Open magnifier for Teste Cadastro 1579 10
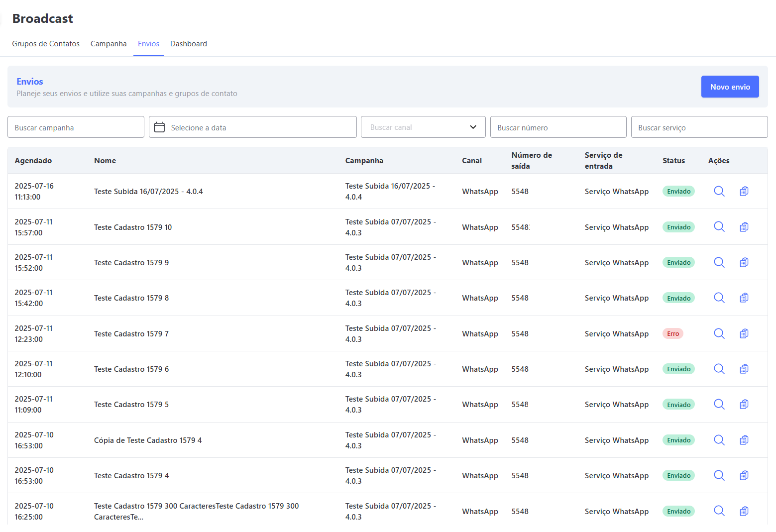 point(719,227)
